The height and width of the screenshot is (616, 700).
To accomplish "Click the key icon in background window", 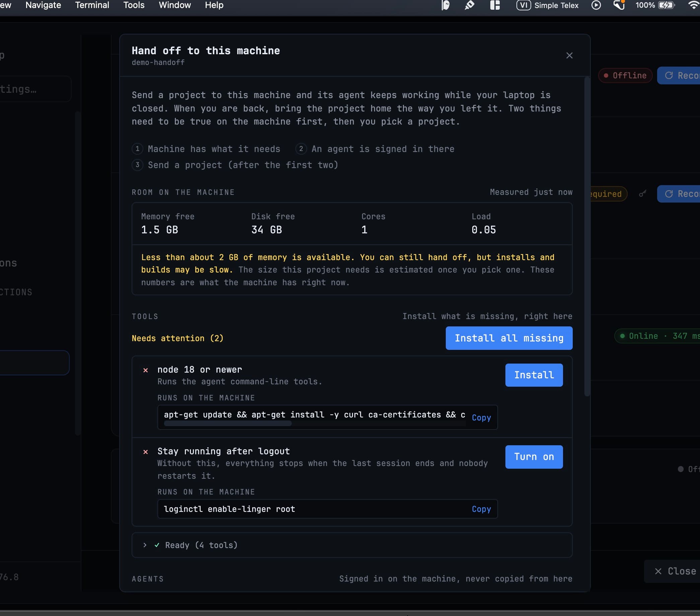I will pyautogui.click(x=642, y=194).
